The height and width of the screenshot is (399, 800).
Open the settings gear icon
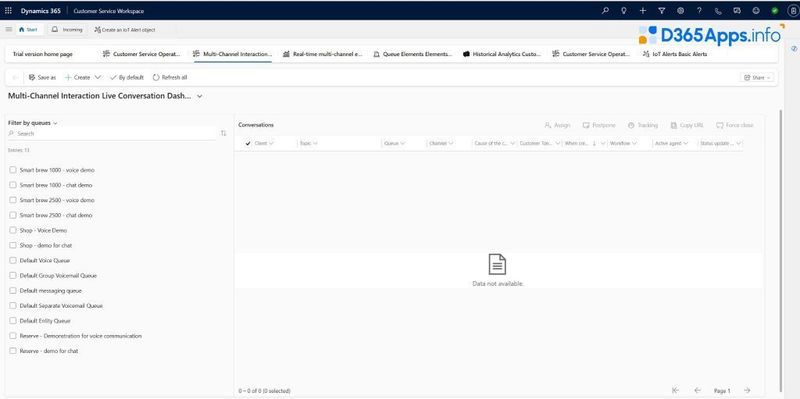(x=681, y=11)
